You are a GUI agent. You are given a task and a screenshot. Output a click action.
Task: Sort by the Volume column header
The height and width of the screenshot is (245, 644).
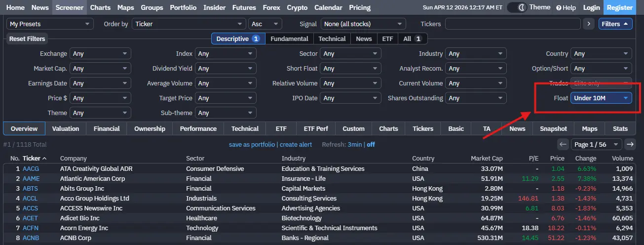pyautogui.click(x=622, y=159)
